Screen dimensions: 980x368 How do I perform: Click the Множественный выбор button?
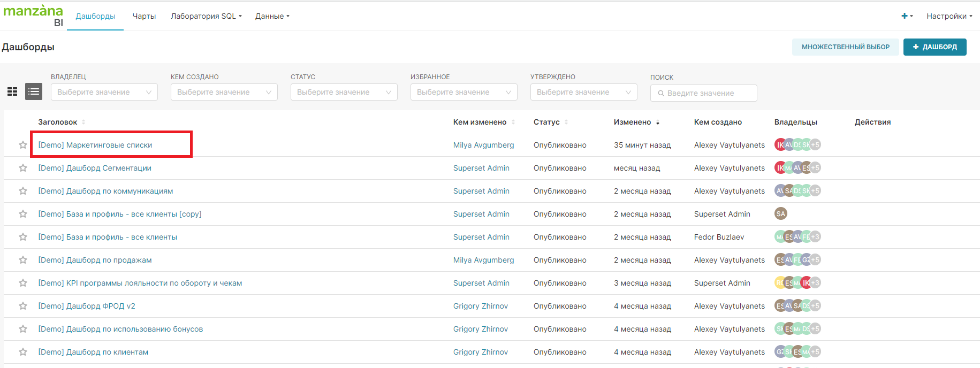(x=845, y=47)
